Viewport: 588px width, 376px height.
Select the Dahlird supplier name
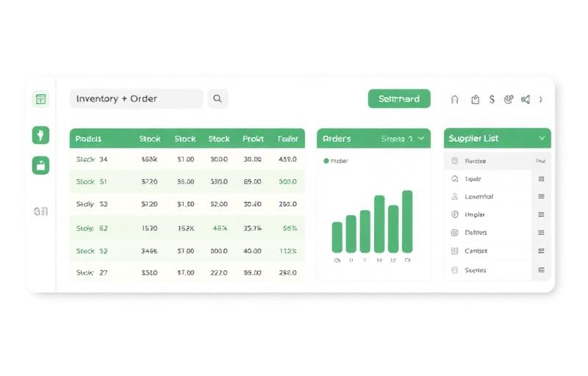(476, 233)
